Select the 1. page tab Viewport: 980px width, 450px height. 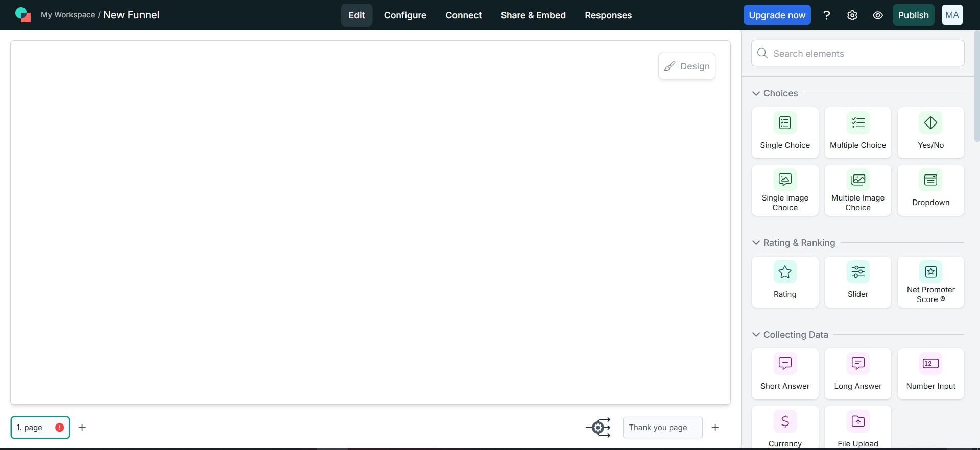(x=40, y=428)
